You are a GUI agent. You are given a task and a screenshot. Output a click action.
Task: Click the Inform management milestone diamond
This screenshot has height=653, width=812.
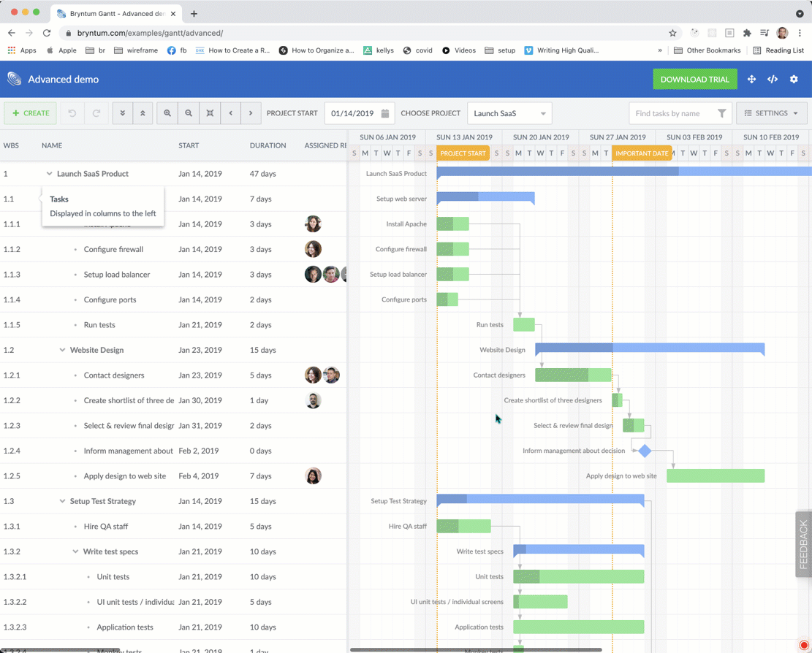tap(645, 451)
